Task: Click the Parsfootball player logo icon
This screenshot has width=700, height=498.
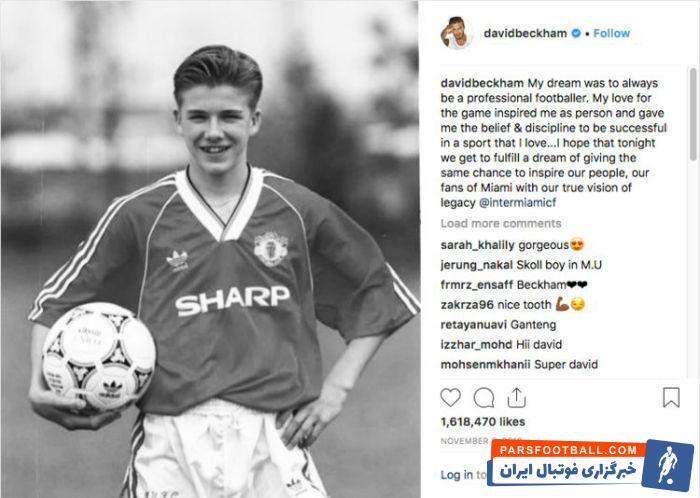Action: [668, 465]
